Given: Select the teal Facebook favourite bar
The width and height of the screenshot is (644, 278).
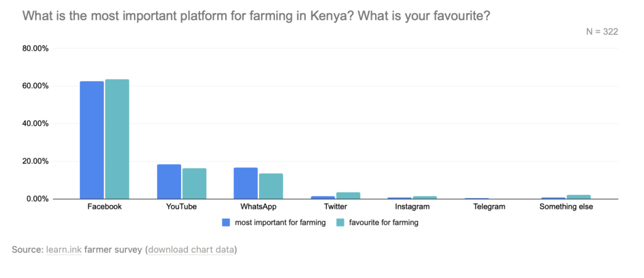Looking at the screenshot, I should click(117, 139).
